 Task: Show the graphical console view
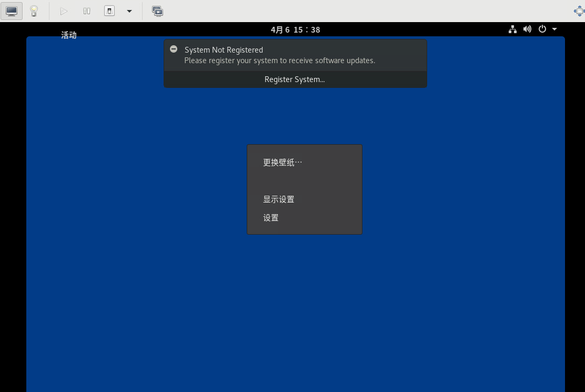(12, 11)
